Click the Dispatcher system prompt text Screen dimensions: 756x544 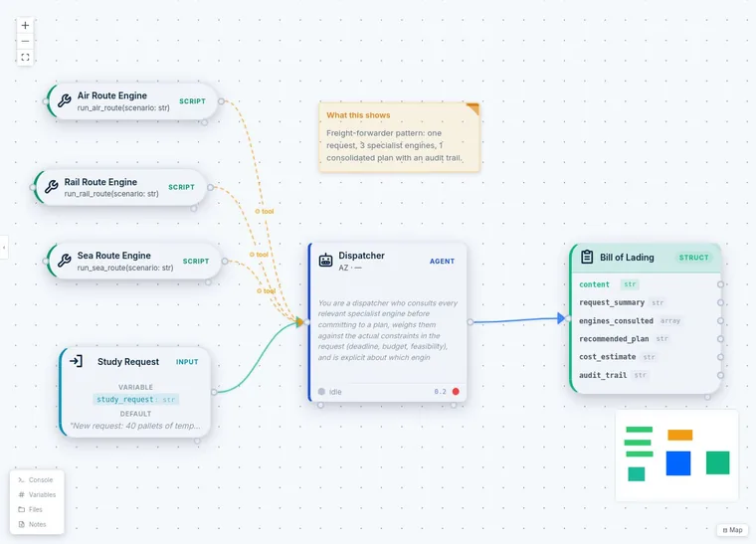(388, 330)
